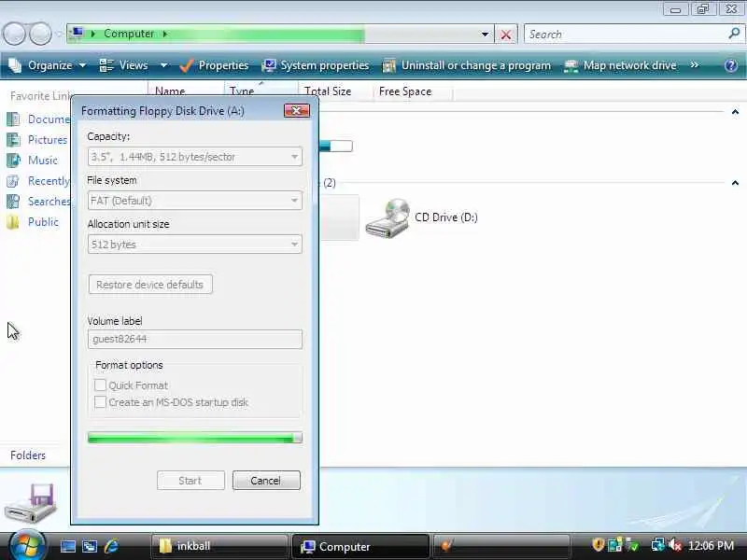Screen dimensions: 747x560
Task: Switch to the Computer taskbar window
Action: tap(360, 546)
